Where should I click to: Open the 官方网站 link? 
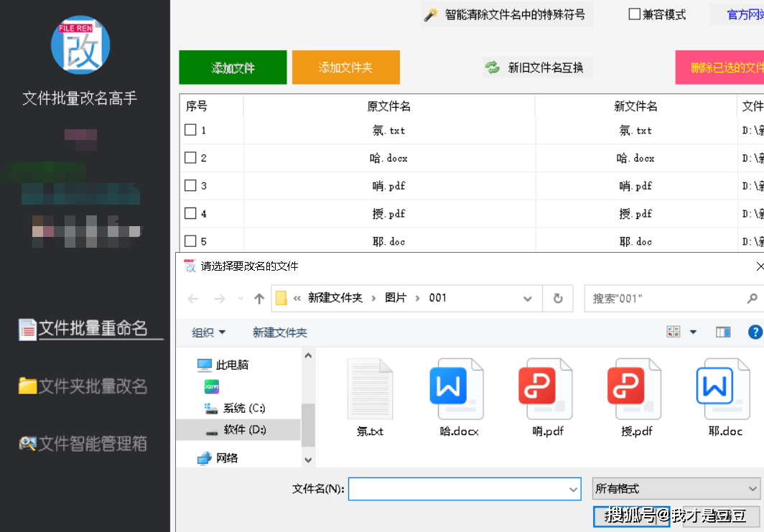click(x=745, y=14)
